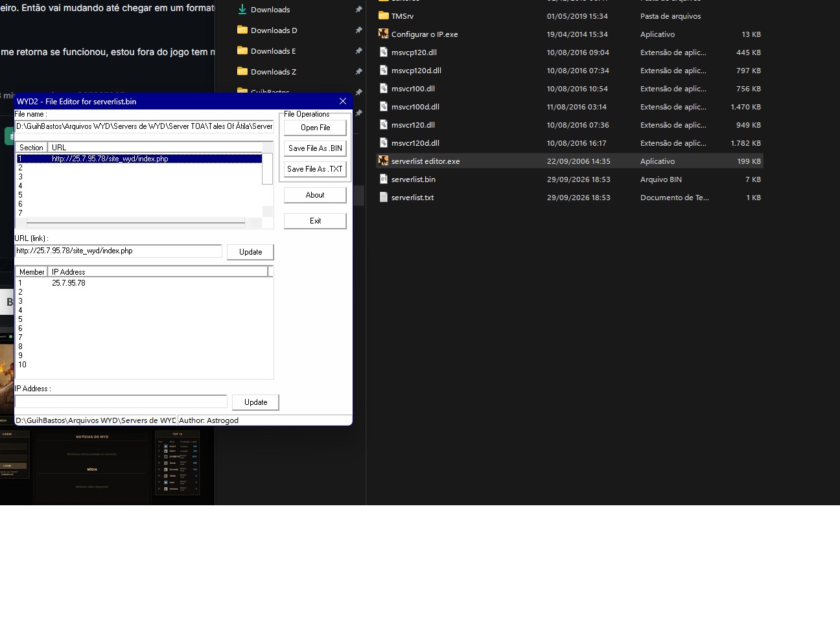The height and width of the screenshot is (640, 840).
Task: Click the Section column header
Action: point(32,148)
